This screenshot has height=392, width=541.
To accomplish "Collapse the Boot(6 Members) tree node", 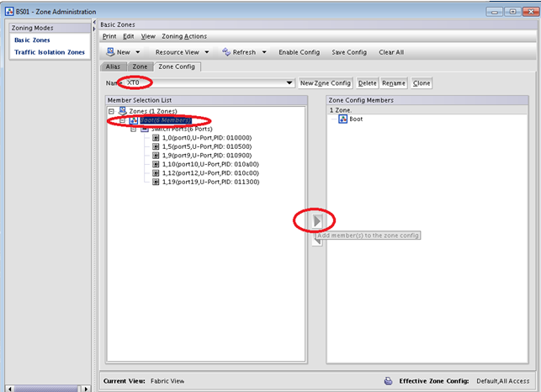I will click(x=122, y=120).
